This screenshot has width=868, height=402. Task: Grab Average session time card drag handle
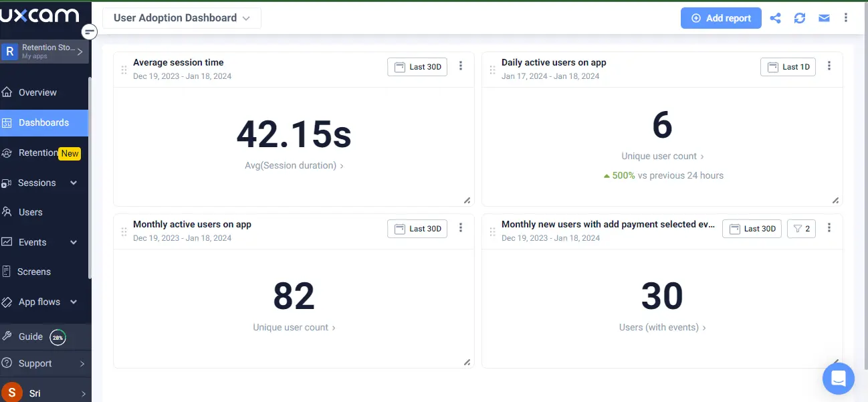coord(124,70)
